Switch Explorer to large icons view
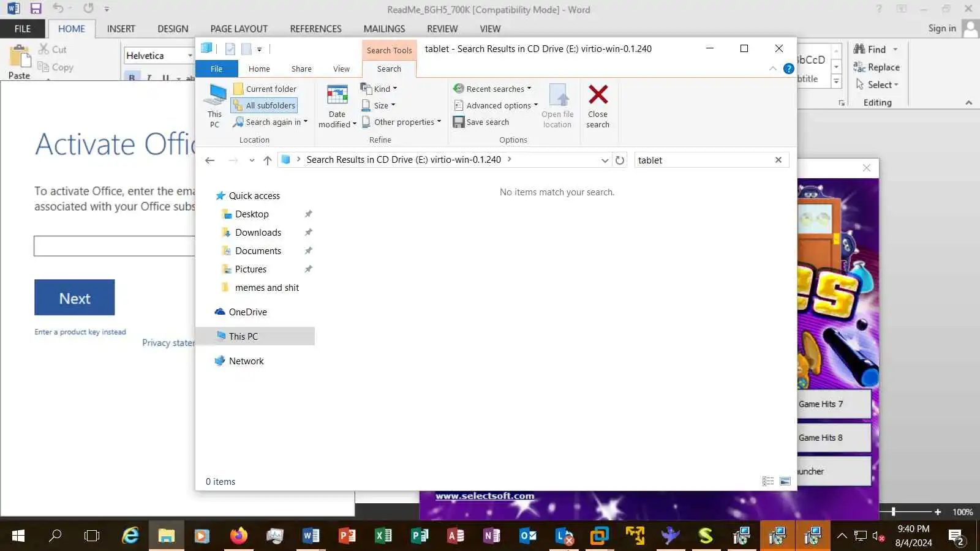 (x=785, y=481)
